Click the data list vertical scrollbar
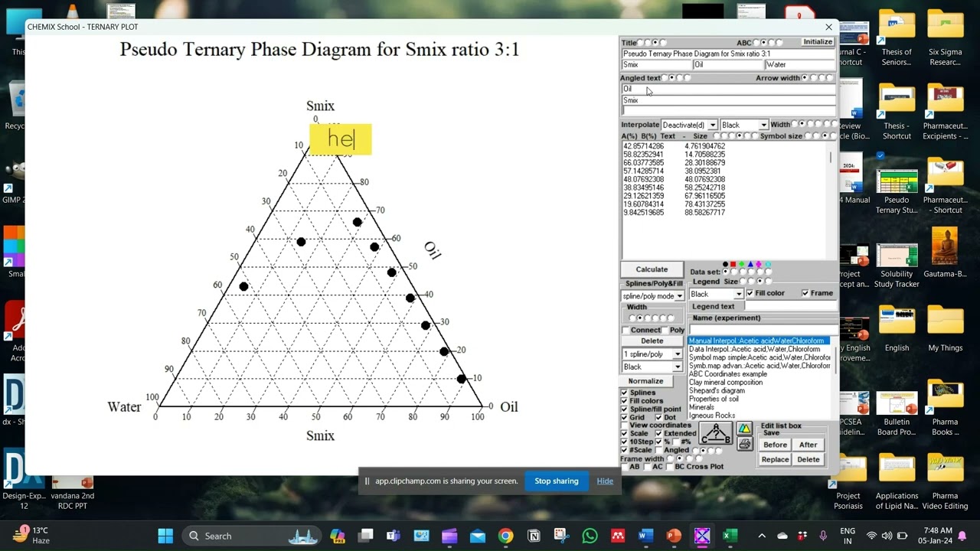980x551 pixels. pos(831,201)
